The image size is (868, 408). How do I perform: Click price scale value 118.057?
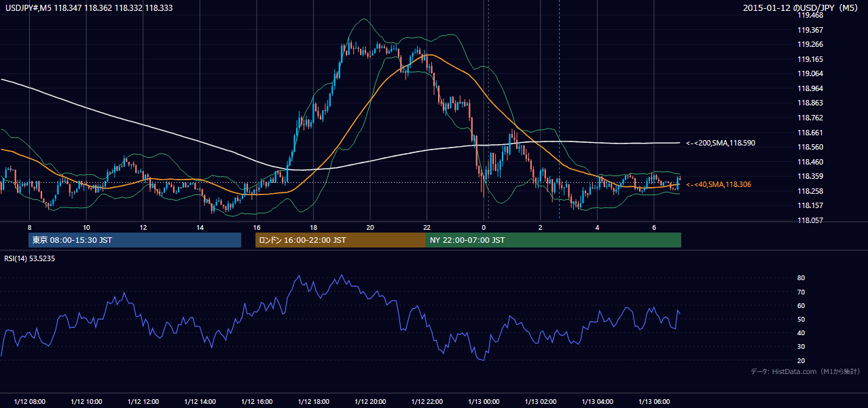pos(810,220)
